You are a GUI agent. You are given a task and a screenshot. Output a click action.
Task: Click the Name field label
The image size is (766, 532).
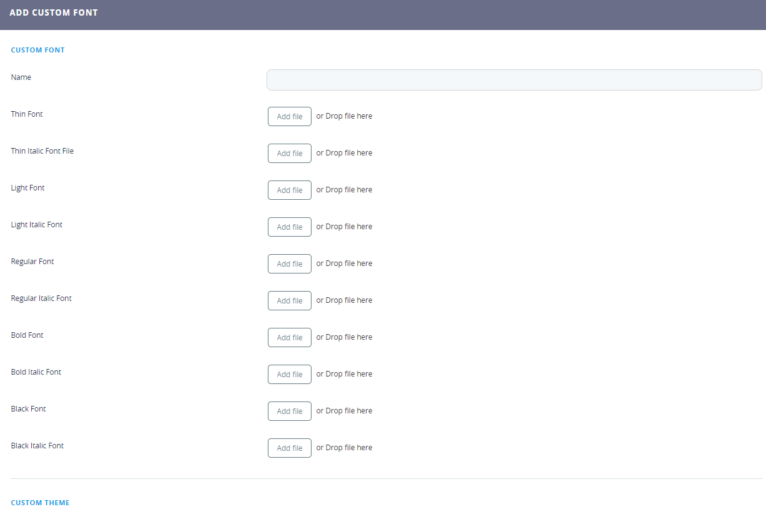coord(21,77)
